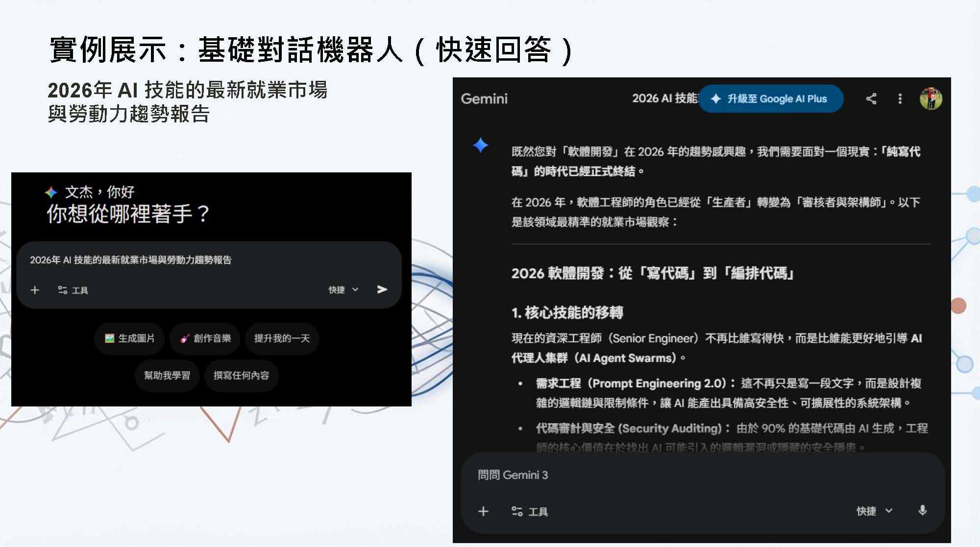980x547 pixels.
Task: Expand the 快捷 model dropdown in left prompt box
Action: [342, 290]
